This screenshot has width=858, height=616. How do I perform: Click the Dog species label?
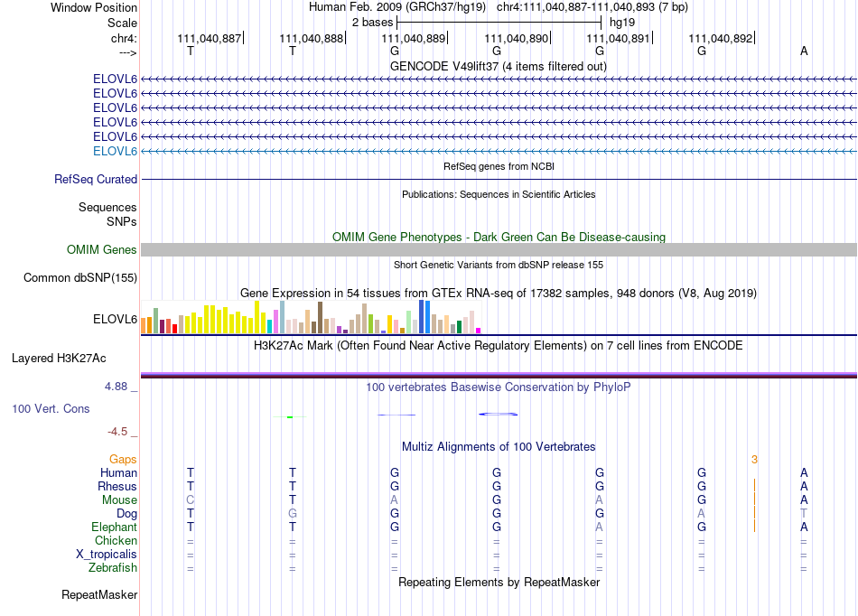[127, 514]
